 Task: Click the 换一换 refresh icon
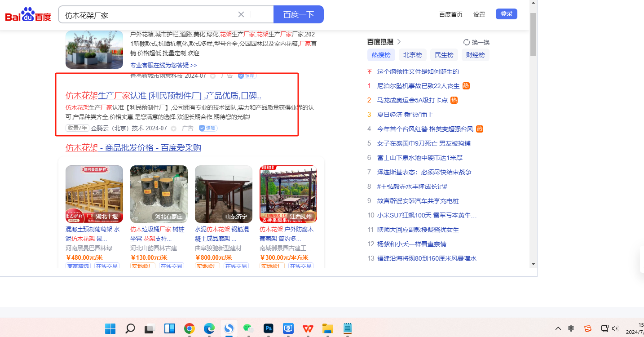(x=467, y=42)
